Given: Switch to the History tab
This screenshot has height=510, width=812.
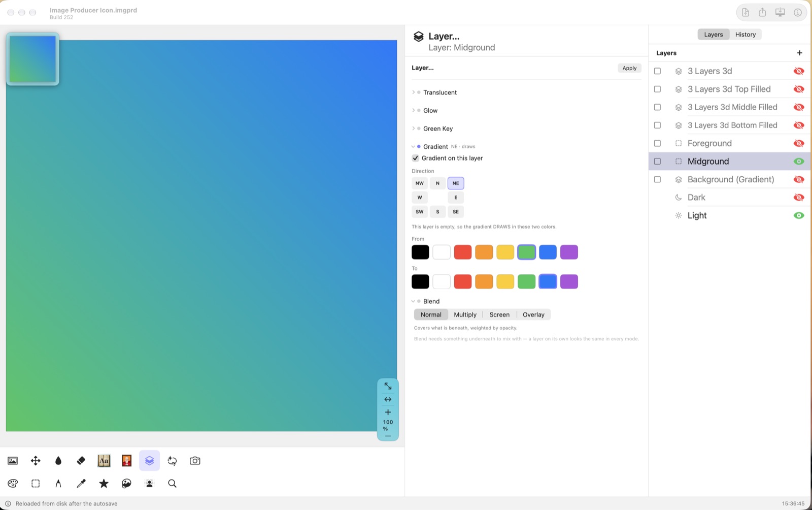Looking at the screenshot, I should point(746,35).
